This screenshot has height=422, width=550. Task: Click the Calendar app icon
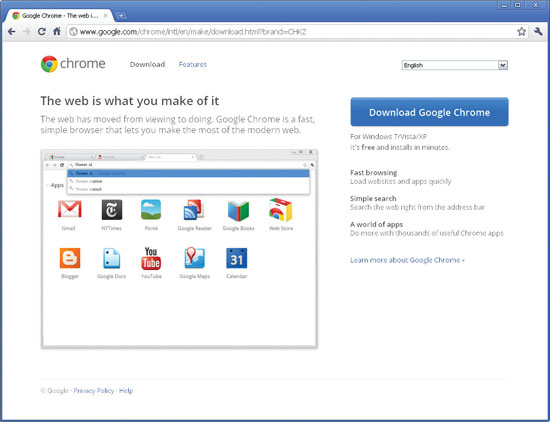[237, 258]
